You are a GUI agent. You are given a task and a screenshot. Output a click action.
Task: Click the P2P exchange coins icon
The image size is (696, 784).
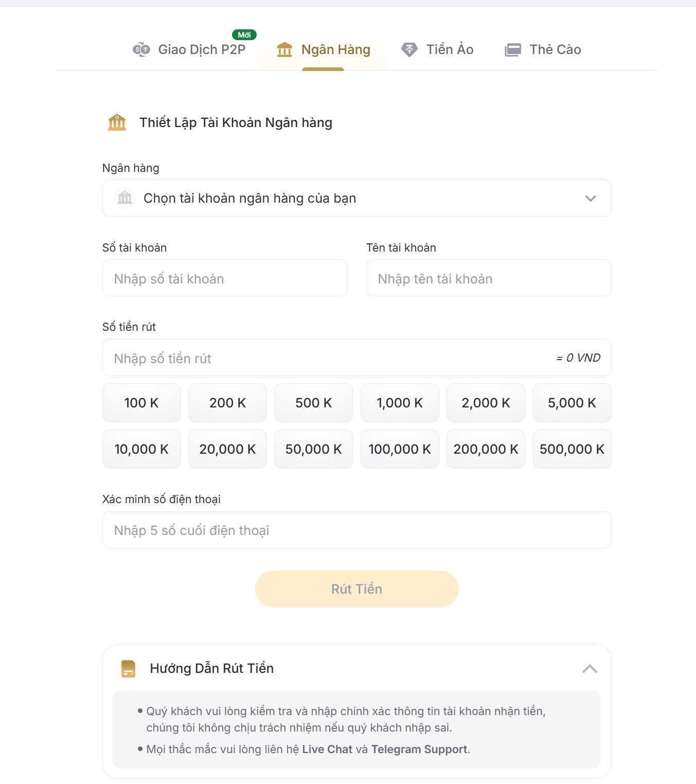[141, 49]
